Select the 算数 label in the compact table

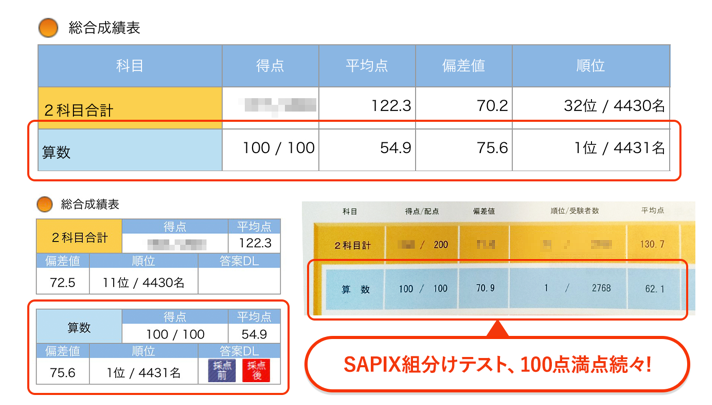[x=79, y=327]
